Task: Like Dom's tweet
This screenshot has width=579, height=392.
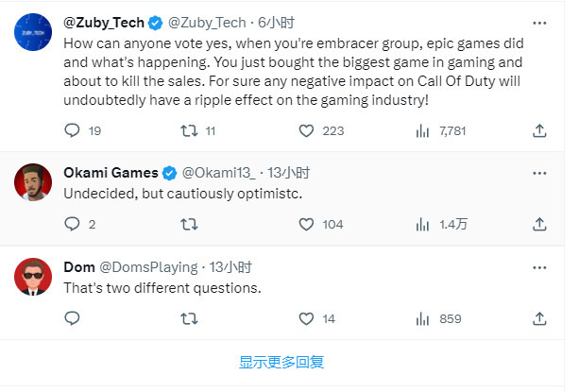Action: 305,319
